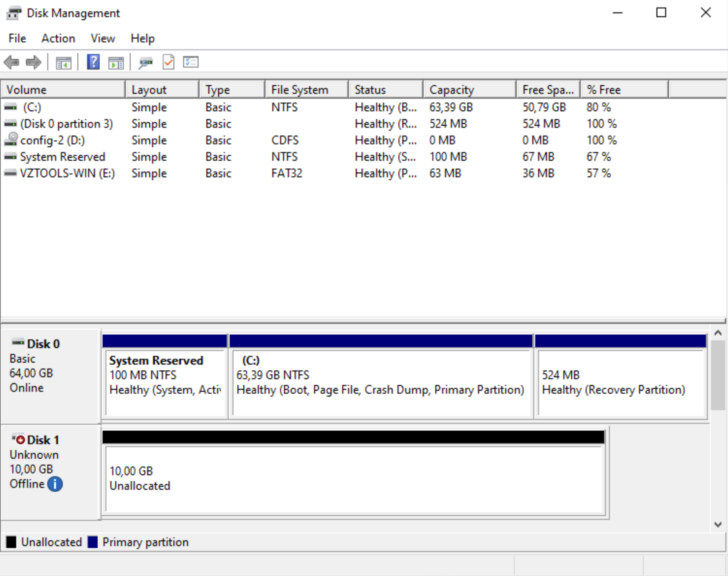Open Help via the blue question mark icon
This screenshot has height=576, width=728.
tap(93, 62)
